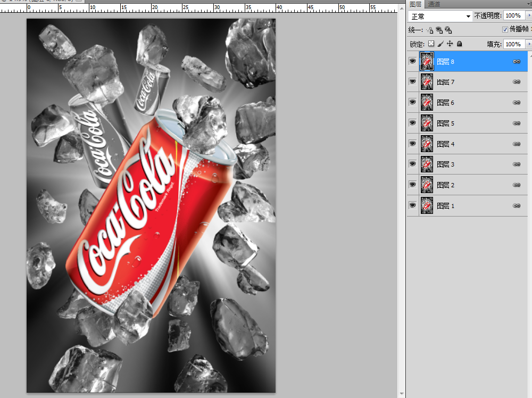Click the 图层 1 thumbnail
This screenshot has height=398, width=532.
[x=427, y=205]
